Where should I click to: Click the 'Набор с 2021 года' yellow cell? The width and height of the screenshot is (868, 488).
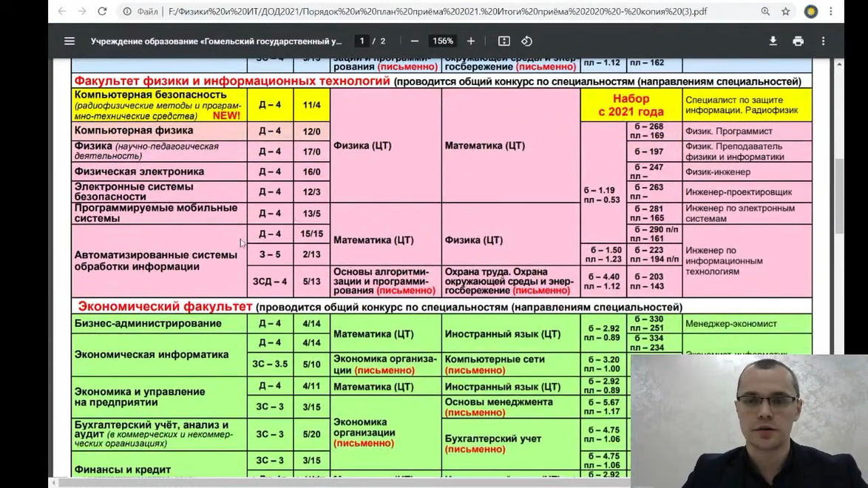631,105
